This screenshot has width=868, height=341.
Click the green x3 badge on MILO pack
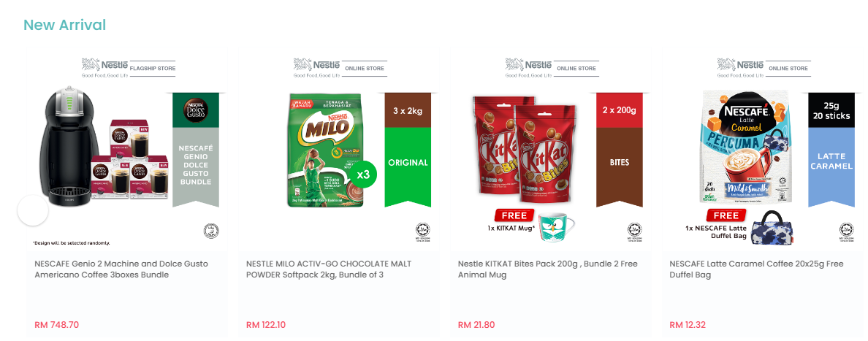[362, 175]
